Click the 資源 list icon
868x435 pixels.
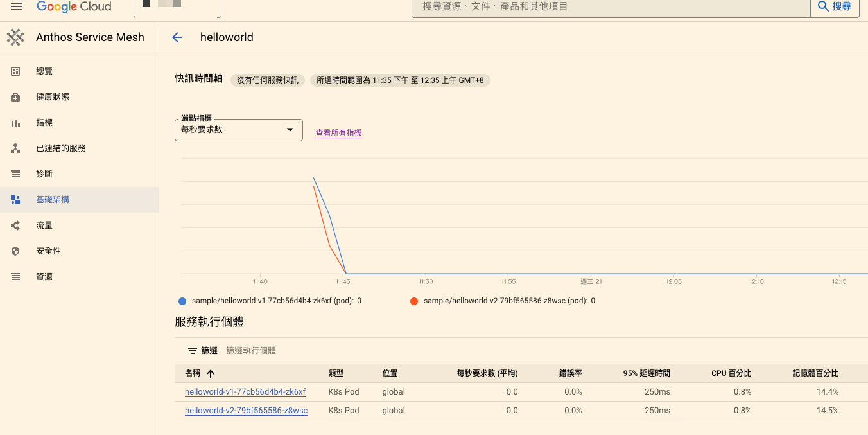(x=15, y=277)
